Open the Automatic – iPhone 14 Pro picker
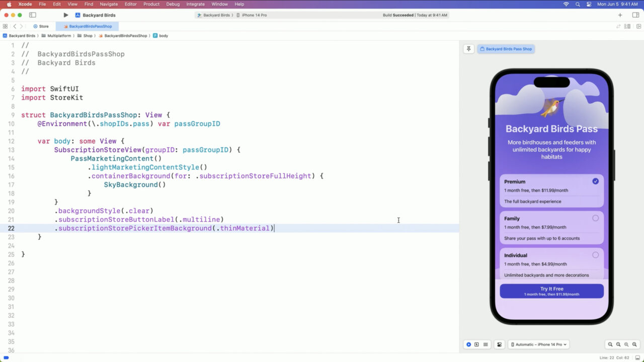The height and width of the screenshot is (362, 644). [538, 344]
